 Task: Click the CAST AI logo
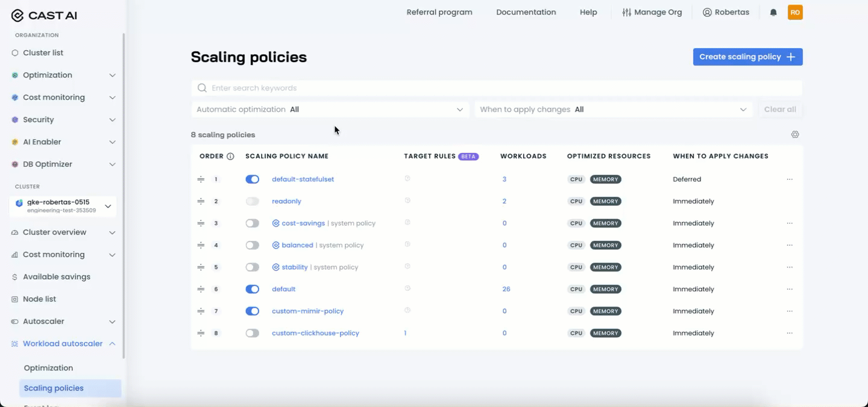pyautogui.click(x=44, y=16)
